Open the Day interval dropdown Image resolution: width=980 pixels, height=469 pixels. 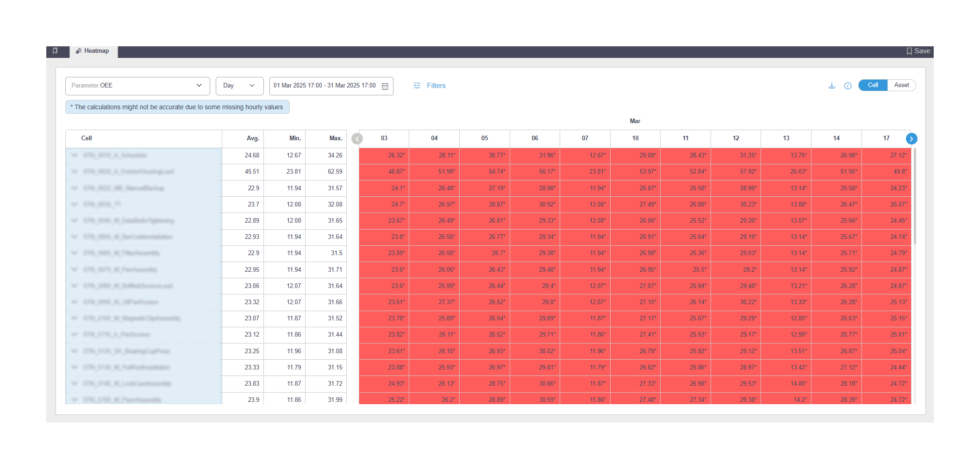(239, 86)
